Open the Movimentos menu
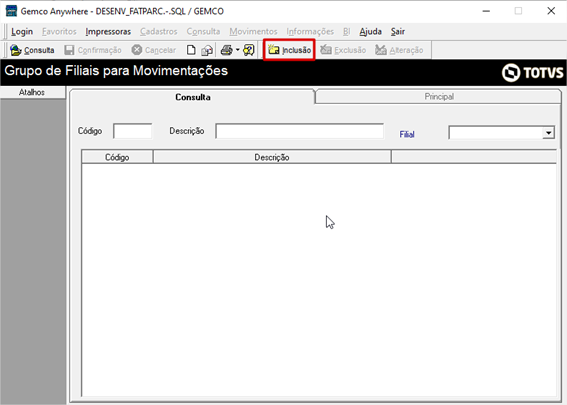The image size is (567, 405). [253, 31]
